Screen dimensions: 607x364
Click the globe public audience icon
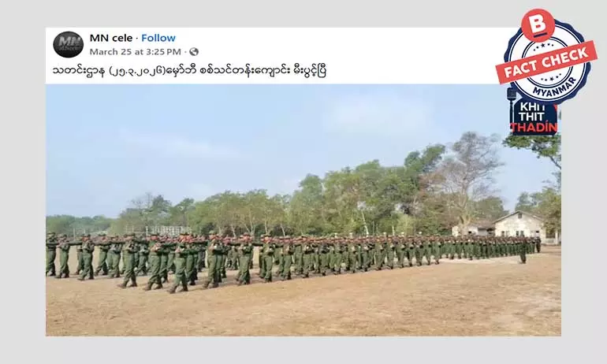[194, 52]
